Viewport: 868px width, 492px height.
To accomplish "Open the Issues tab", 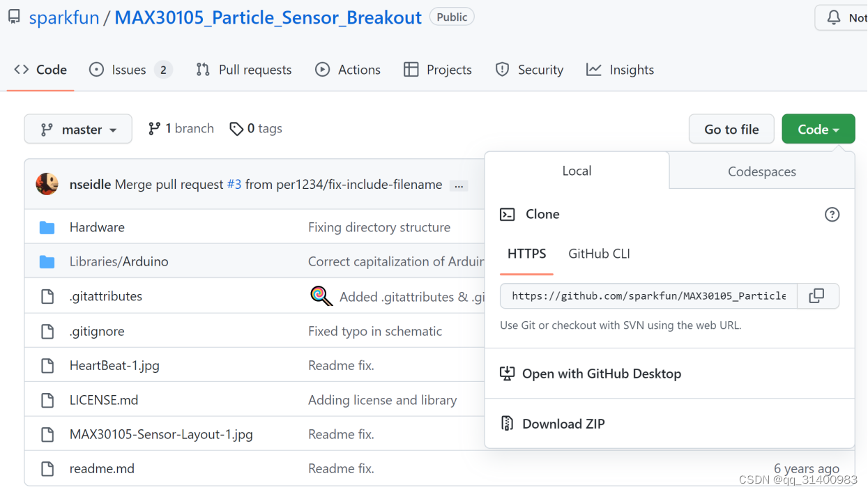I will coord(130,70).
